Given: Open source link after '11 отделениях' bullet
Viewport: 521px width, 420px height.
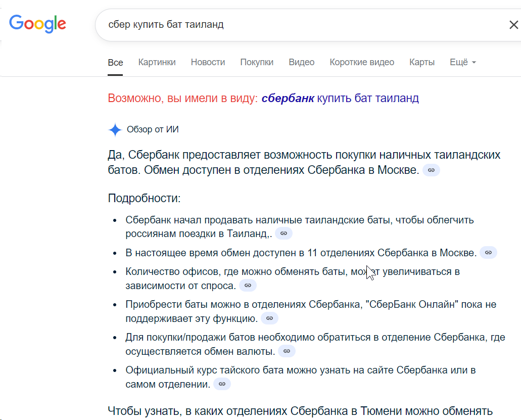Looking at the screenshot, I should tap(488, 252).
